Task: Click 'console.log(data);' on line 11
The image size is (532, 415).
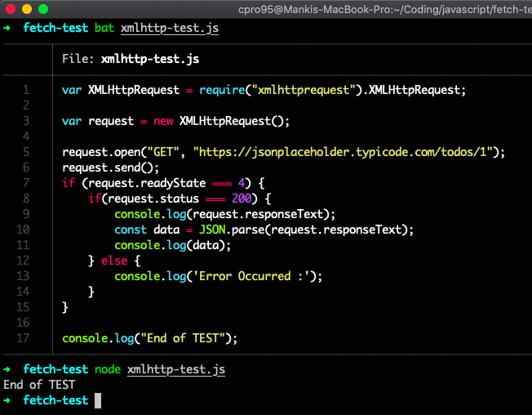Action: tap(173, 245)
